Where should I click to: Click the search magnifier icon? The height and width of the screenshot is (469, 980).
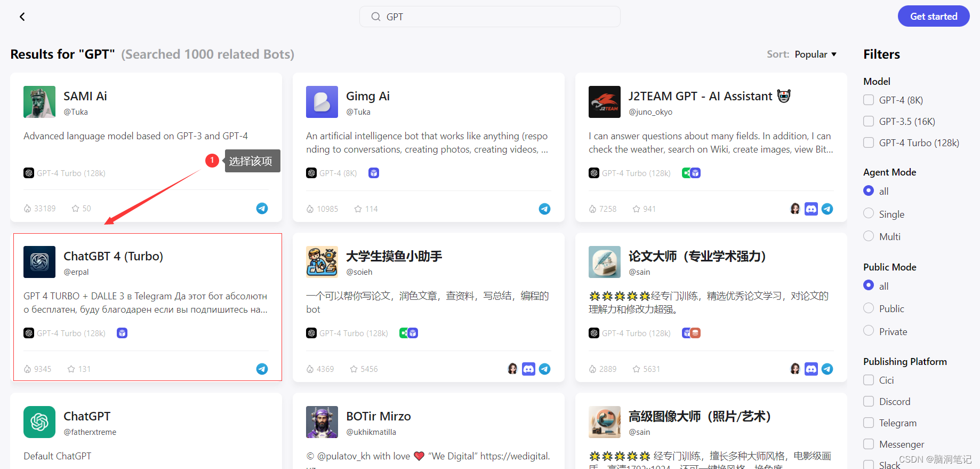coord(376,17)
